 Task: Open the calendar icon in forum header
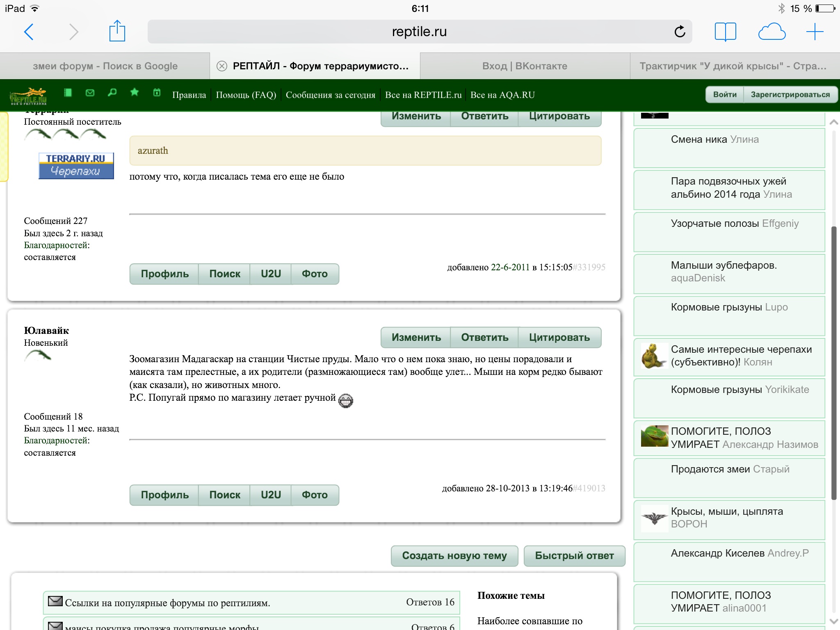(157, 93)
